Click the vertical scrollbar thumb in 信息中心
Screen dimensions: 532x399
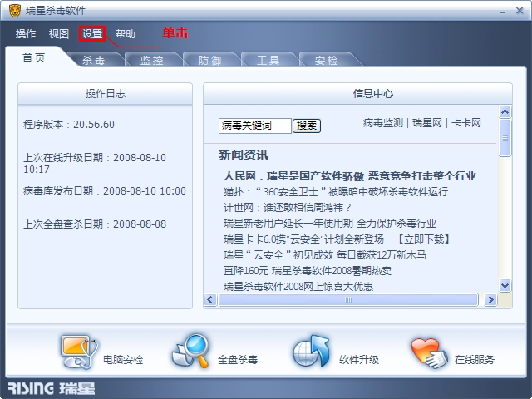coord(505,138)
